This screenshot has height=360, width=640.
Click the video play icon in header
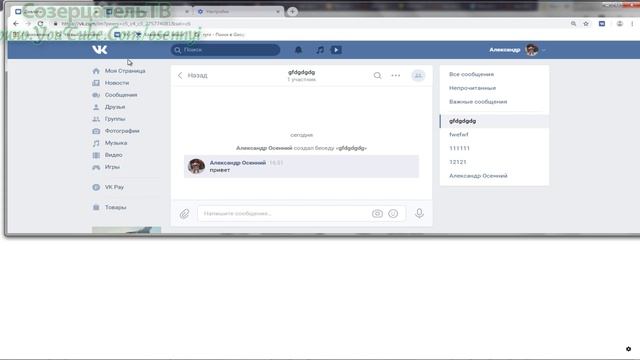tap(336, 50)
